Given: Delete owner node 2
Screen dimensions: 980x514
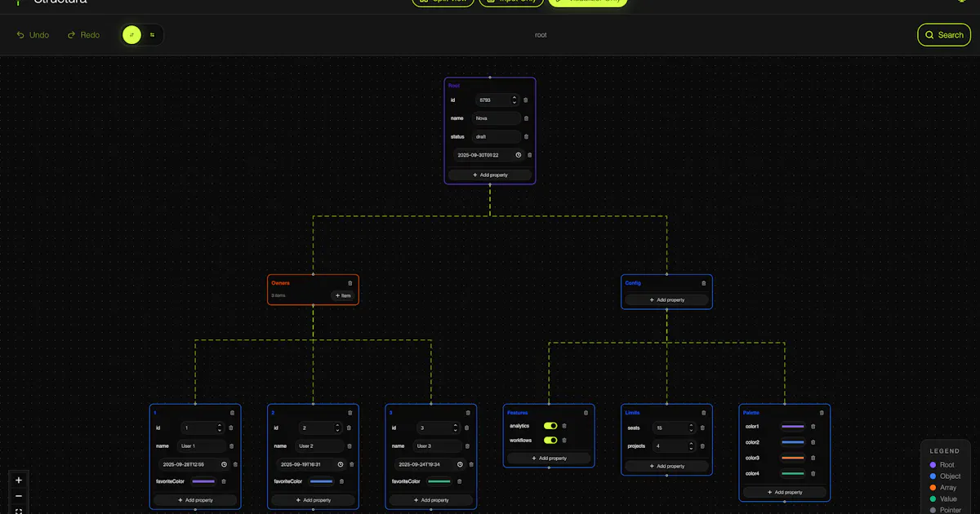Looking at the screenshot, I should click(x=350, y=413).
